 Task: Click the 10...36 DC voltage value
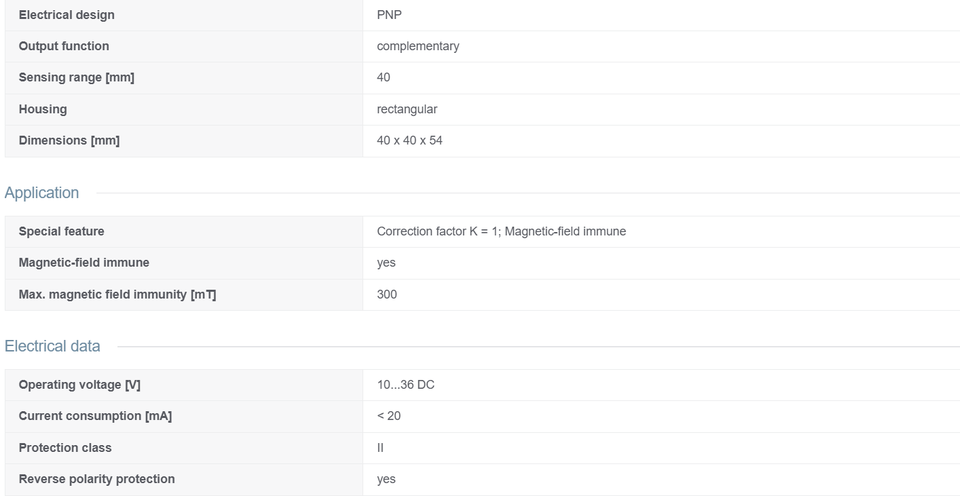tap(405, 385)
